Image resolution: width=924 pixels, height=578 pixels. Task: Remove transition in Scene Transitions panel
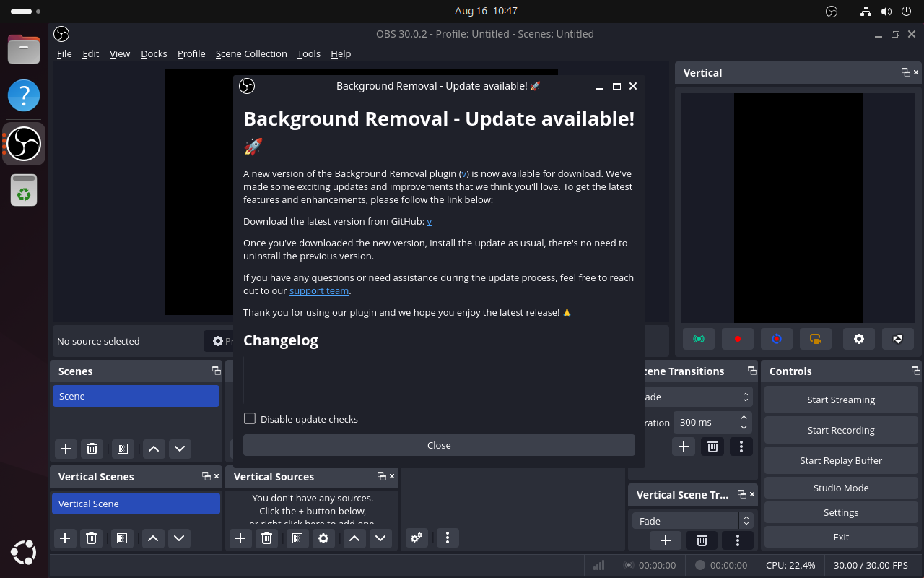pos(712,447)
